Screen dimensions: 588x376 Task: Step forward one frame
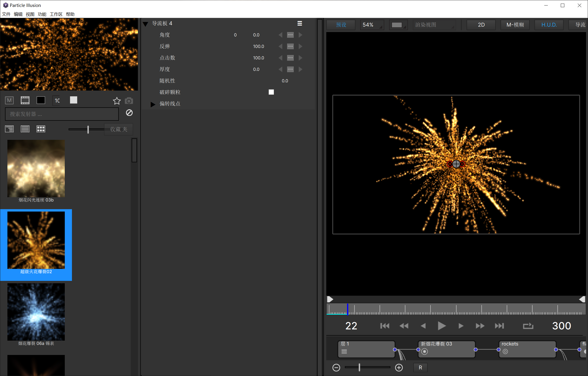click(x=461, y=326)
